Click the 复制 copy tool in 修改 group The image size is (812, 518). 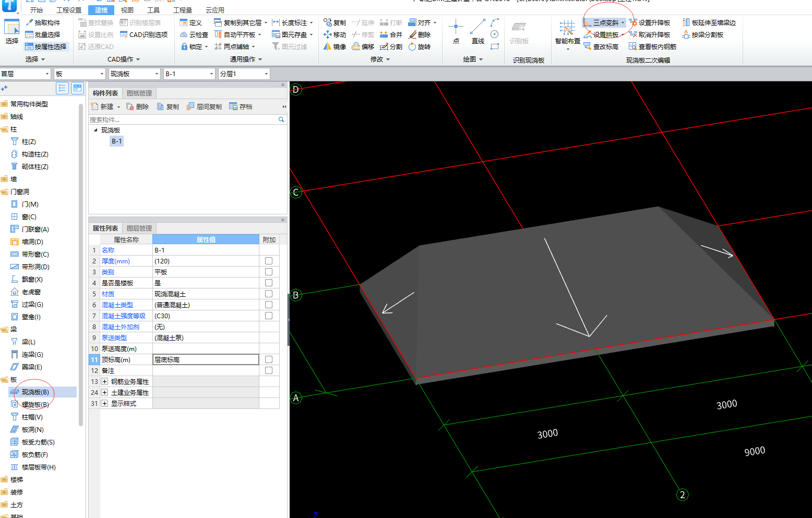click(335, 22)
